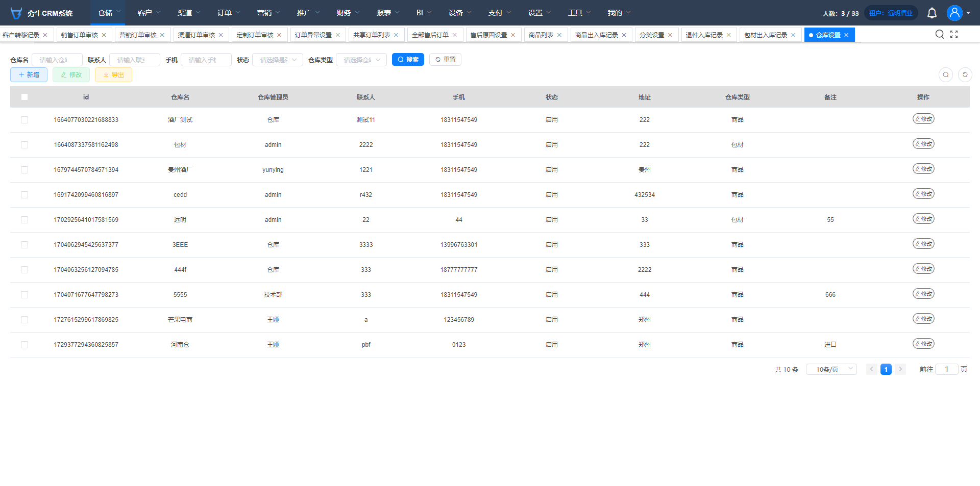Viewport: 980px width, 486px height.
Task: Refresh the table with round refresh icon
Action: click(x=965, y=75)
